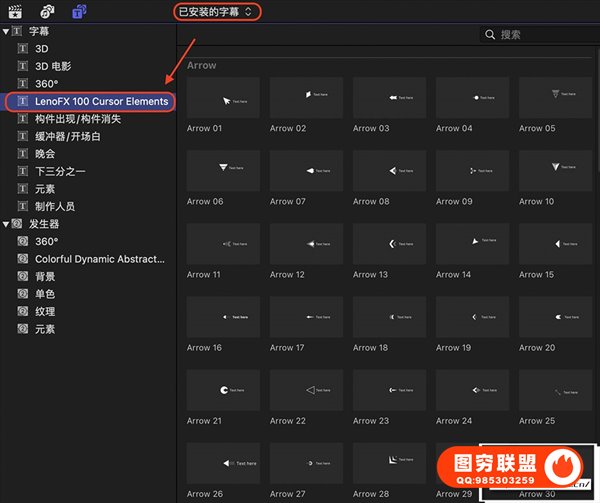
Task: Open the Photos and Audio sidebar icon
Action: (47, 12)
